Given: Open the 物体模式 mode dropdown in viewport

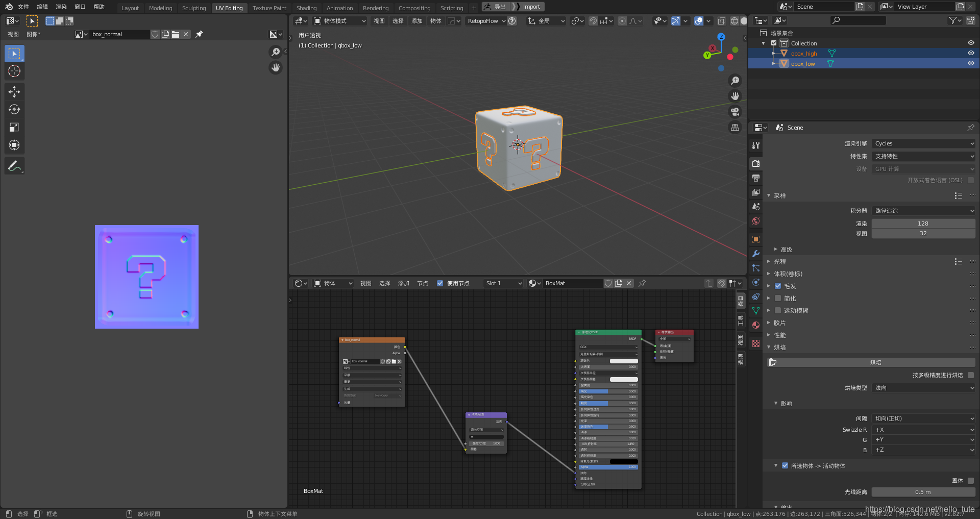Looking at the screenshot, I should [339, 21].
